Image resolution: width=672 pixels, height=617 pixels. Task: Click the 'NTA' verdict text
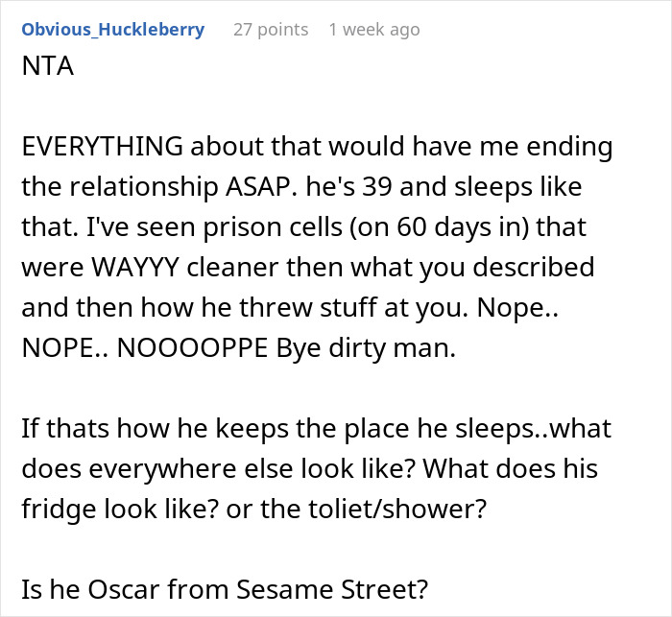tap(45, 70)
